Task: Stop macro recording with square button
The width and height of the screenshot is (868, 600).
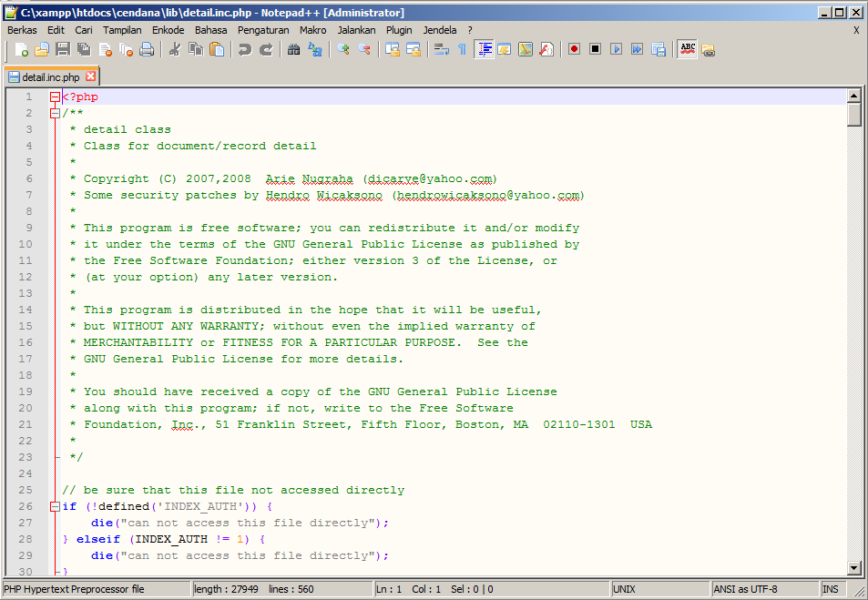Action: tap(595, 50)
